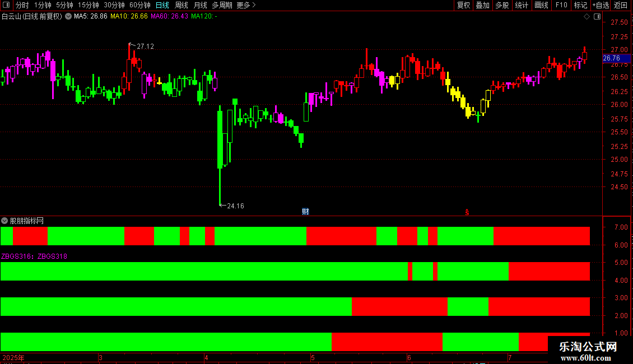
Task: Select the 日线 daily chart tab
Action: pos(162,5)
